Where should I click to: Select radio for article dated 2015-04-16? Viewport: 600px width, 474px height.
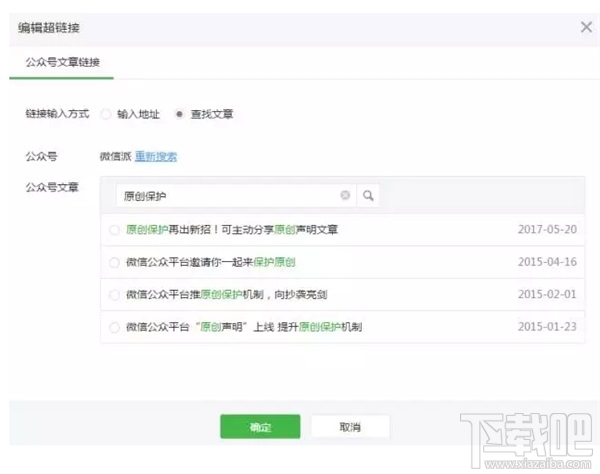click(x=114, y=262)
